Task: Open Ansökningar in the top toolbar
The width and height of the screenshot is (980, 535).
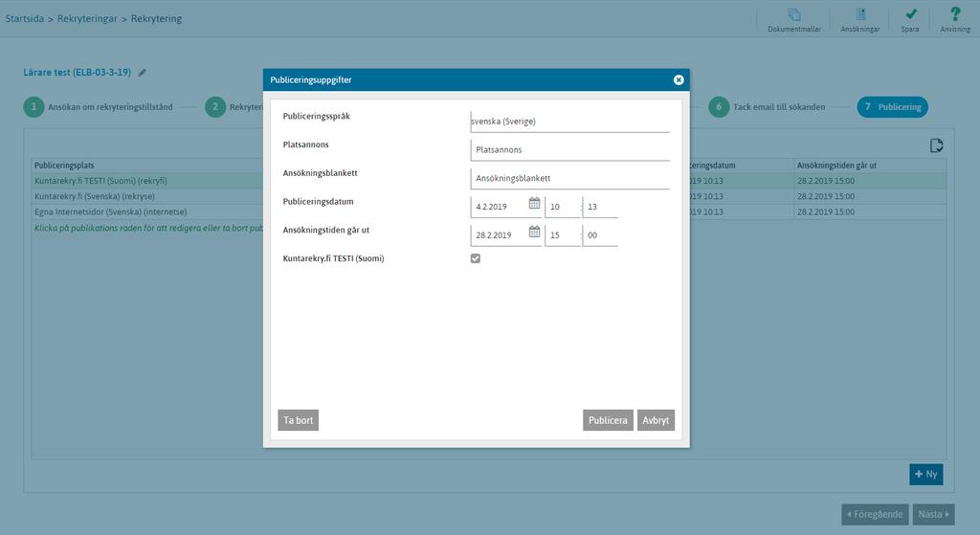Action: (860, 20)
